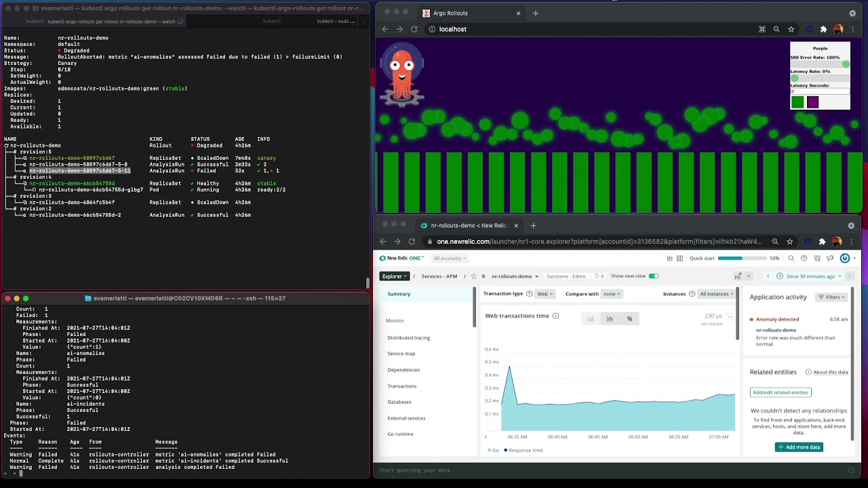
Task: Toggle the Show new view switch
Action: point(653,276)
